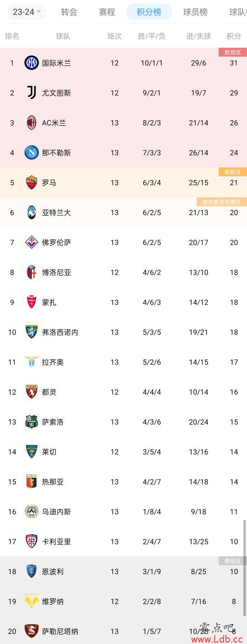Open the 博洛尼亚 team name link
Viewport: 247px width, 644px height.
(x=57, y=272)
